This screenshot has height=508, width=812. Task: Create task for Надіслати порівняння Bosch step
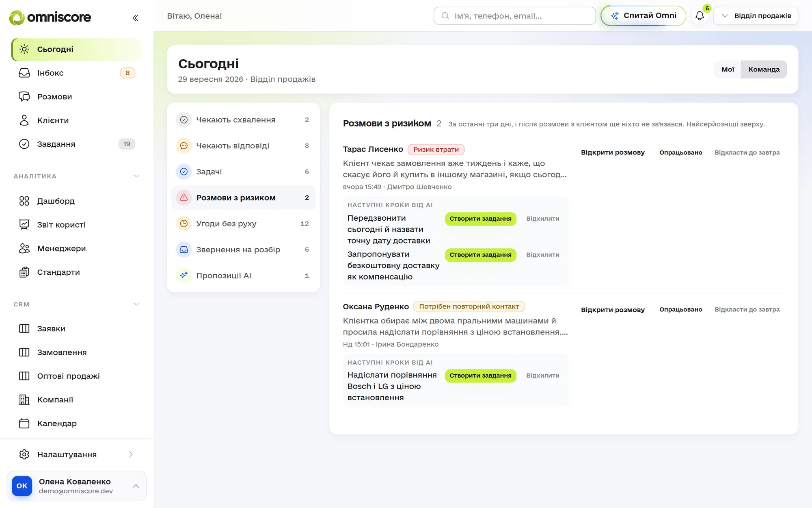point(480,376)
